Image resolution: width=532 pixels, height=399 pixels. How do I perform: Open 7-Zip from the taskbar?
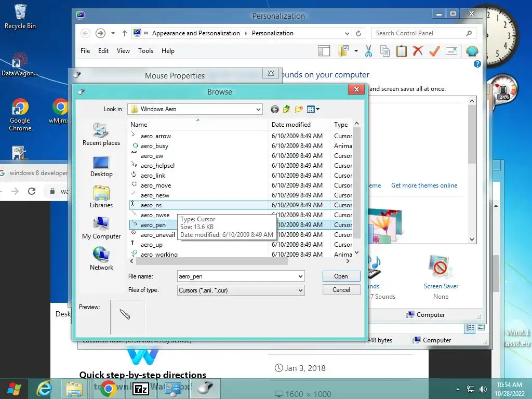click(x=140, y=389)
